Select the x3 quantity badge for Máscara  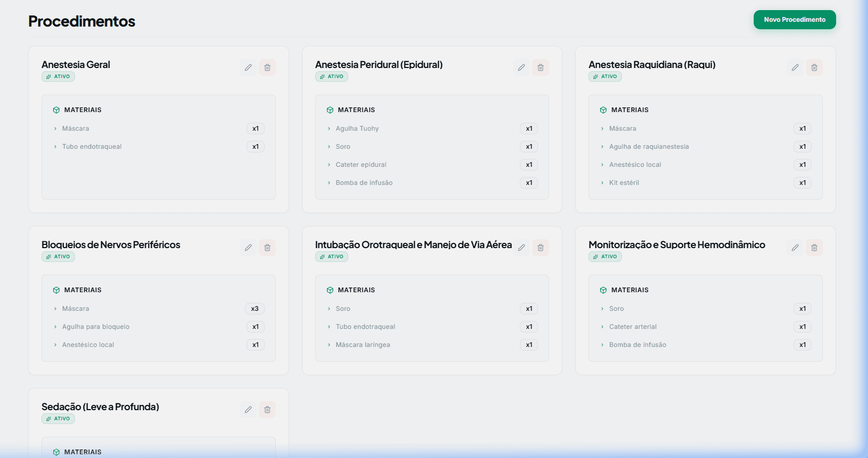click(255, 309)
